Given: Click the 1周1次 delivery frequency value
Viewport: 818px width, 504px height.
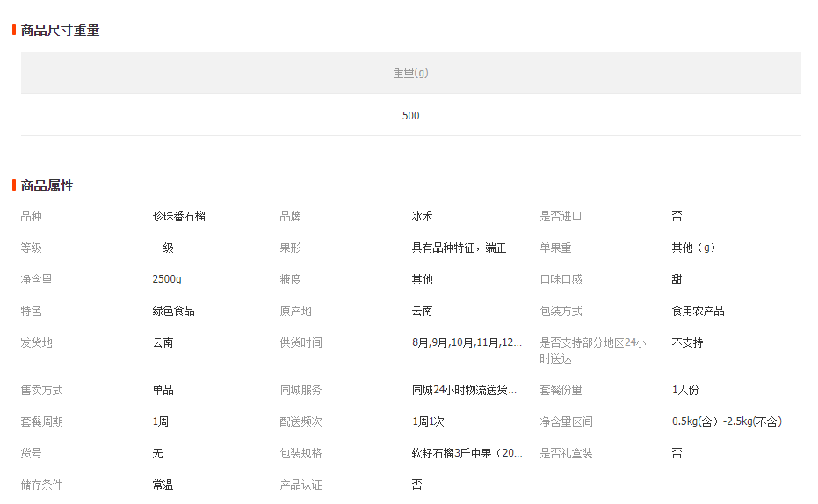Looking at the screenshot, I should point(428,421).
